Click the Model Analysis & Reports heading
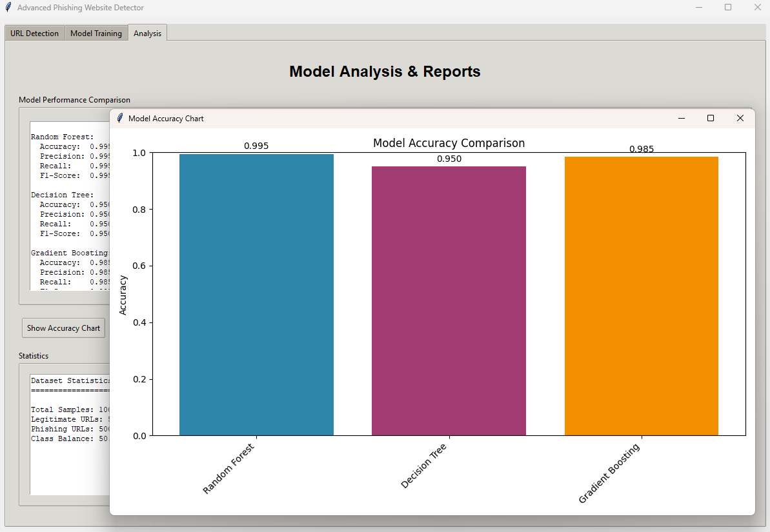The image size is (770, 532). click(385, 72)
